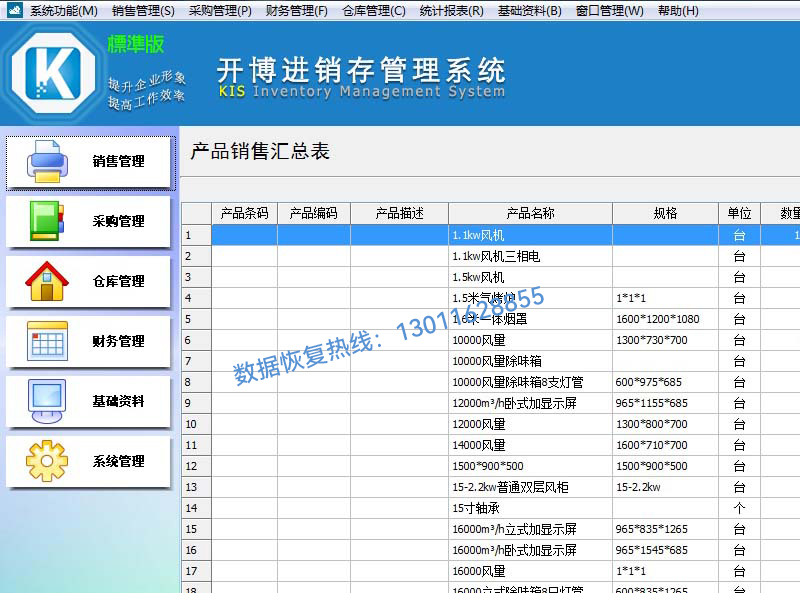Select the 1600*1200*1080 specification cell
800x600 pixels.
coord(665,319)
